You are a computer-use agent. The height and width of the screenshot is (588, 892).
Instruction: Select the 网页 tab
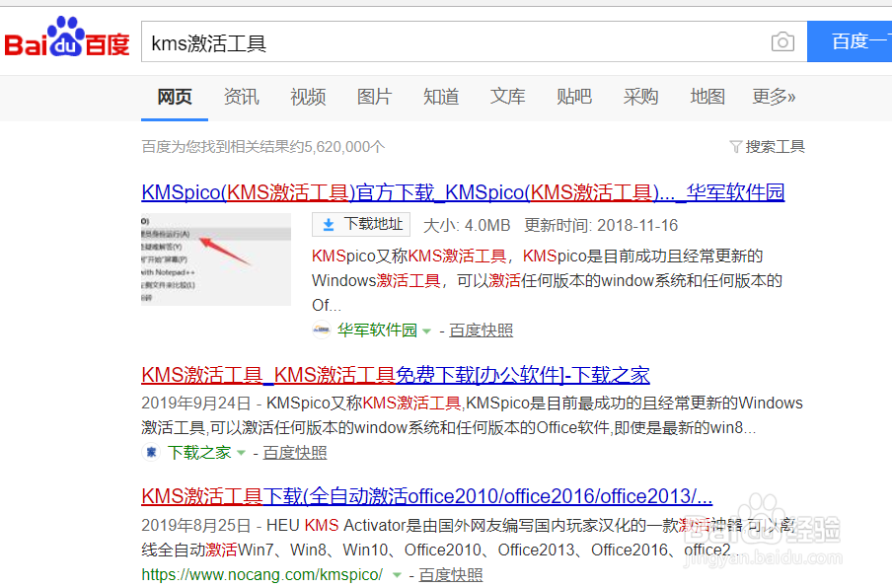tap(175, 97)
